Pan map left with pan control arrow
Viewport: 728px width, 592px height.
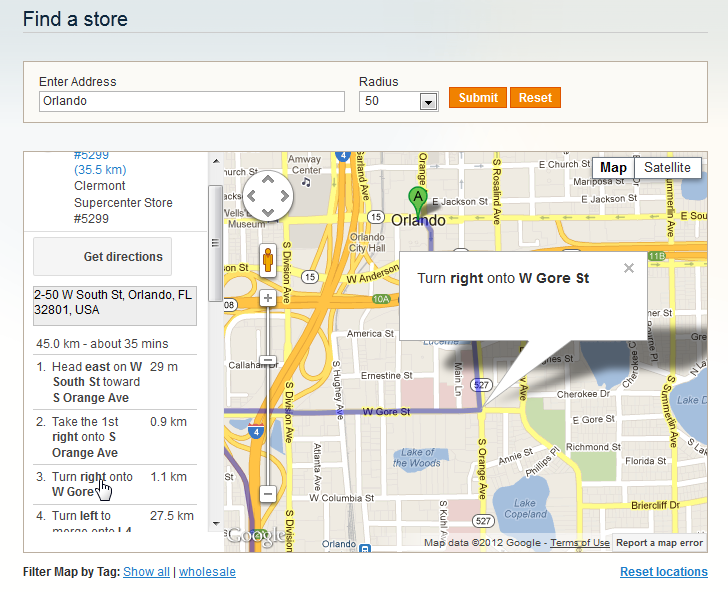point(252,196)
